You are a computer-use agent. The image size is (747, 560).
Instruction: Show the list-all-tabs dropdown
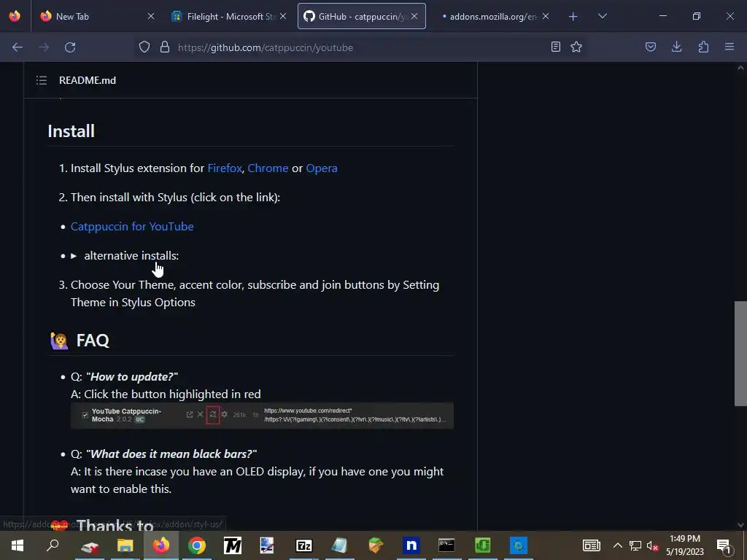[602, 16]
